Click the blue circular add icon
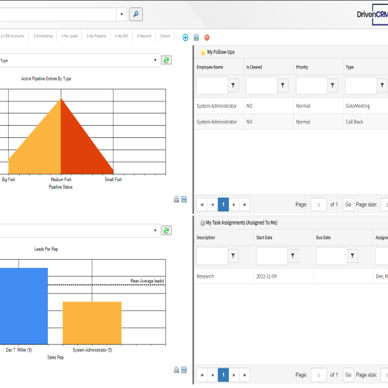 pyautogui.click(x=185, y=38)
